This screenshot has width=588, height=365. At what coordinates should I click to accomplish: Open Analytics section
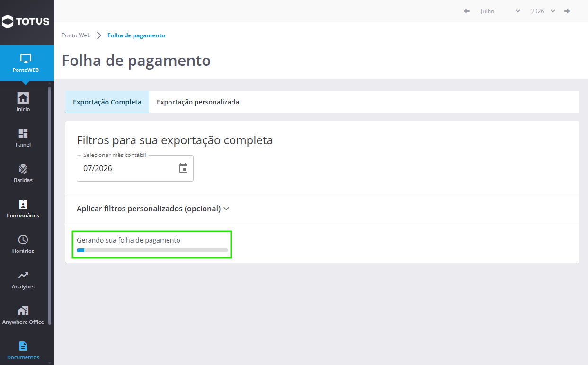(23, 279)
